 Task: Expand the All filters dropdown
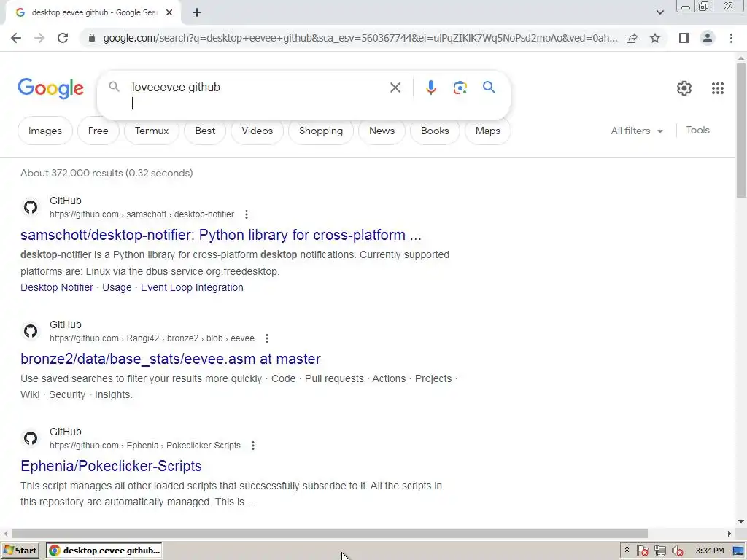tap(636, 131)
